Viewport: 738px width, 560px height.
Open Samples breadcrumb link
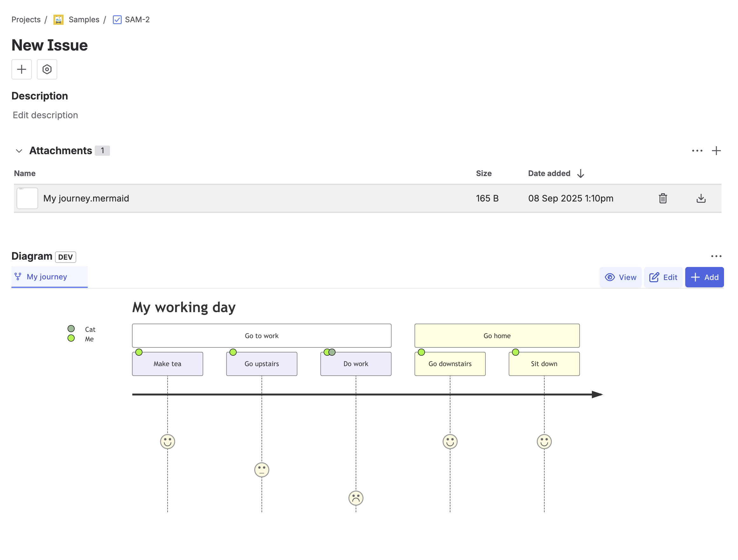pos(84,20)
